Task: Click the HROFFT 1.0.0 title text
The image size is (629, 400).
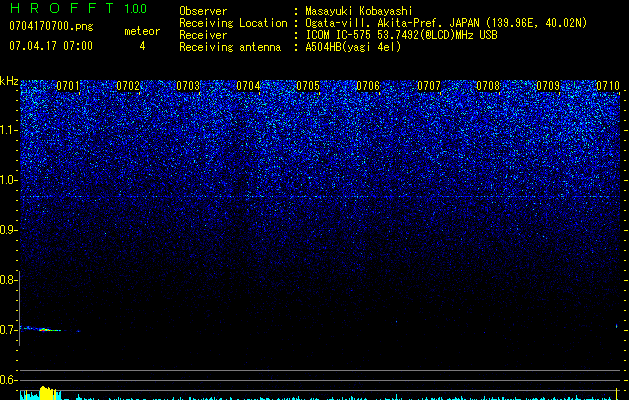Action: tap(79, 8)
